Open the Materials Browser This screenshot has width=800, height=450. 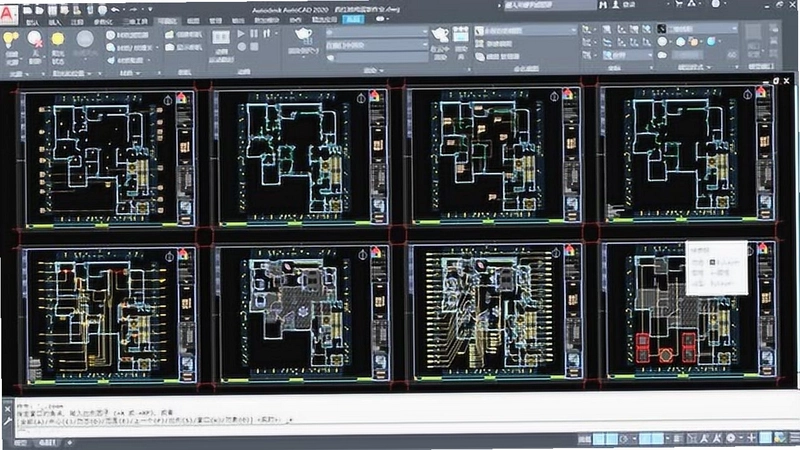click(129, 35)
